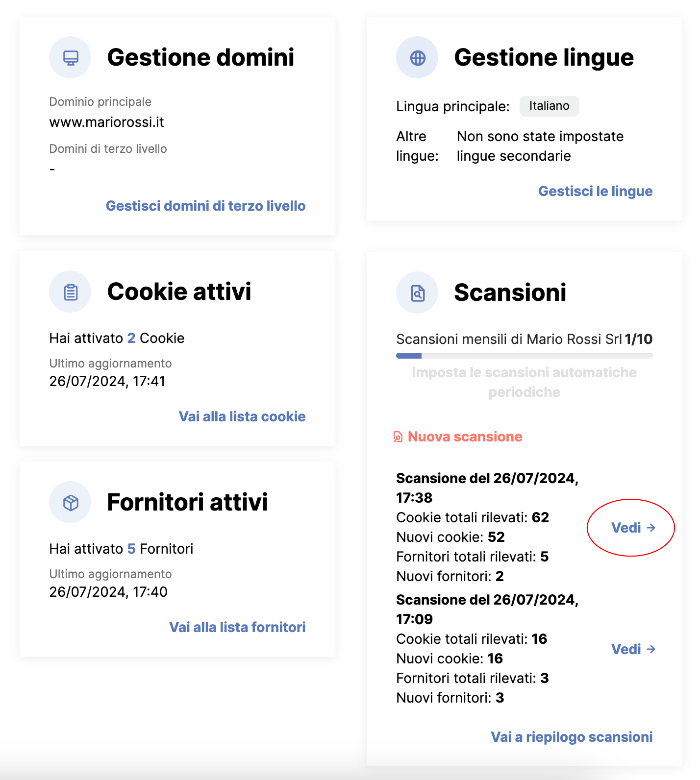Click the box icon beside Fornitori attivi

(x=71, y=503)
